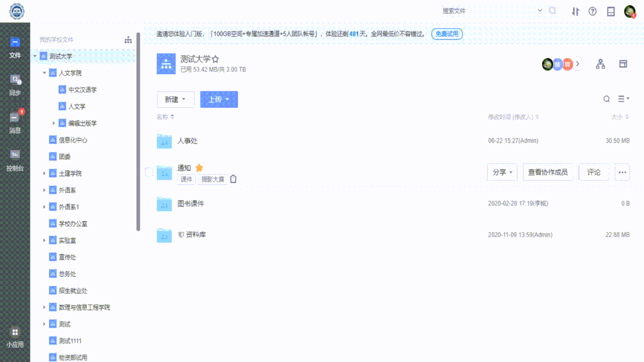Open the transfer list arrows icon
Screen dimensions: 644x362
575,11
